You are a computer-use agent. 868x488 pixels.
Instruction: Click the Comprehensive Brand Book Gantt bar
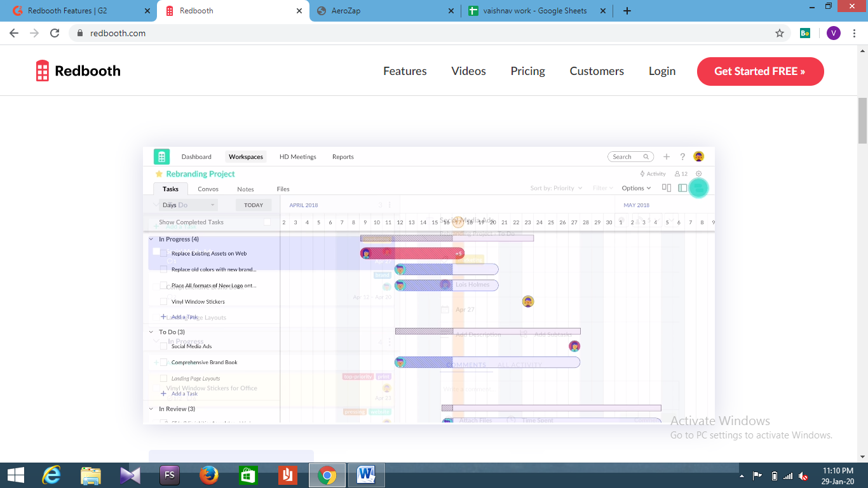487,362
